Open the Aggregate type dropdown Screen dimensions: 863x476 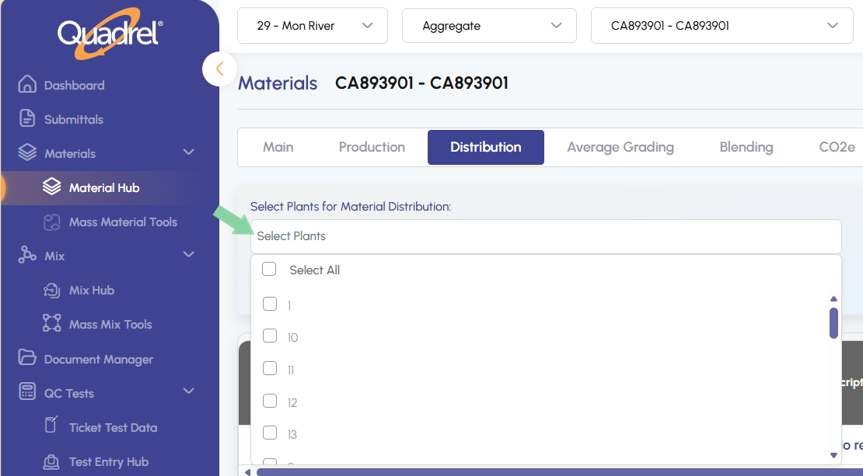[488, 26]
